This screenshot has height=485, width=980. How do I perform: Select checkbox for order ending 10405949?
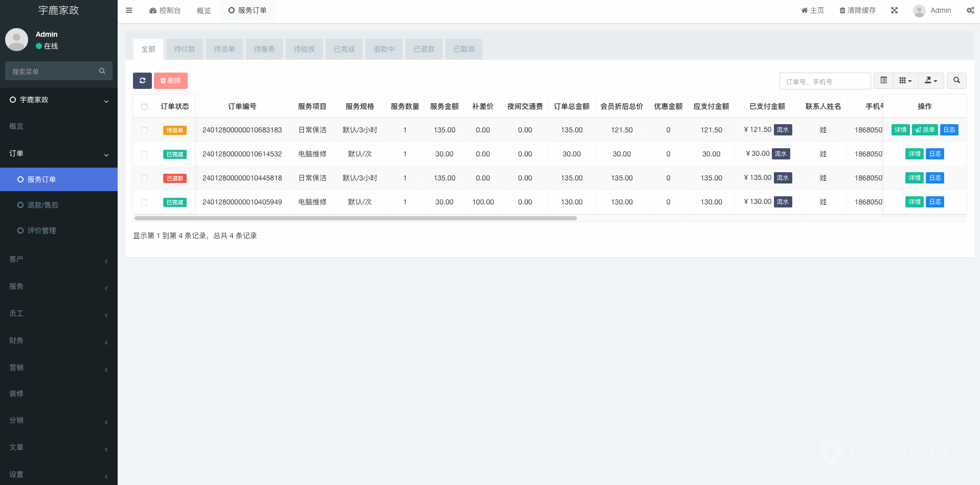click(x=144, y=202)
